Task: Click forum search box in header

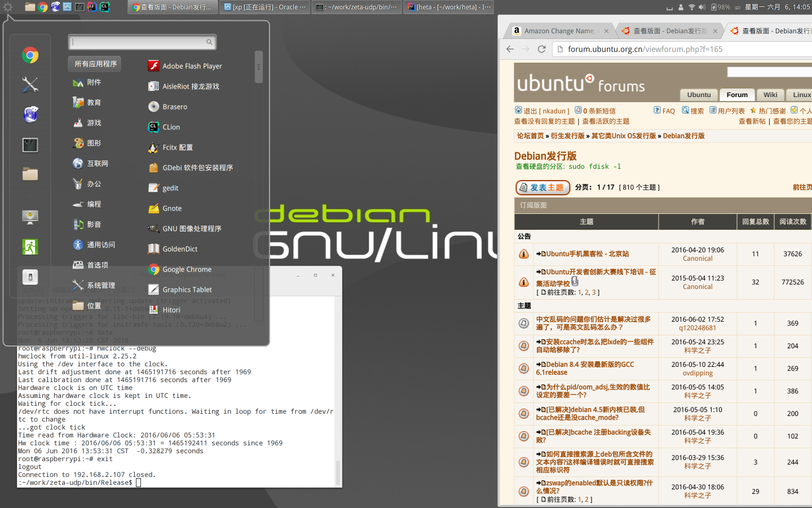Action: 769,72
